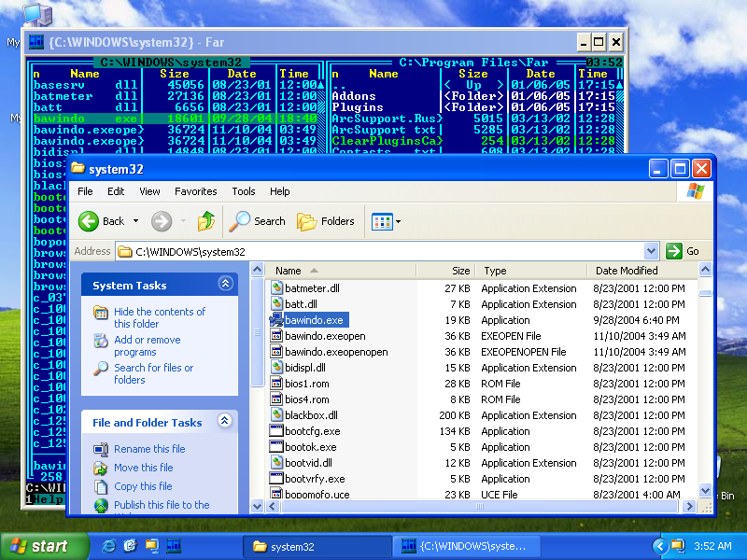The width and height of the screenshot is (747, 560).
Task: Expand hidden tray icons arrow
Action: click(660, 546)
